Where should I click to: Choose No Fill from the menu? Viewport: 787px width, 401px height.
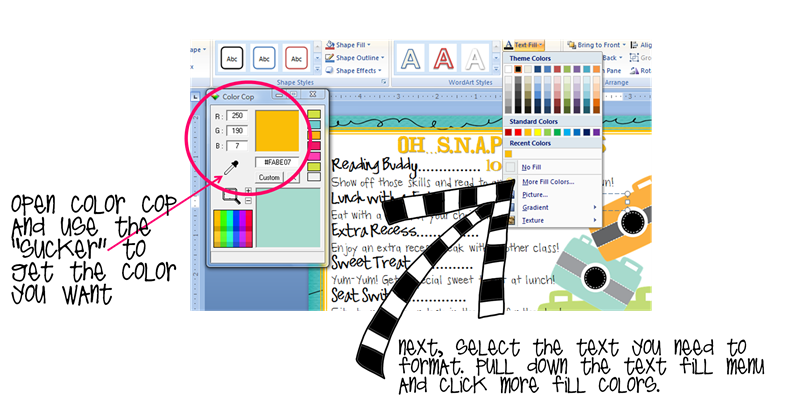(x=552, y=167)
